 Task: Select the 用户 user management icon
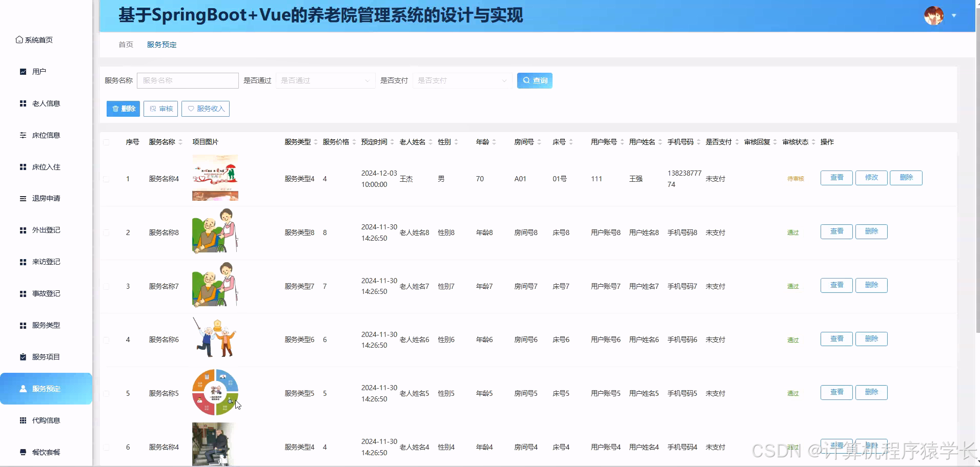point(22,71)
